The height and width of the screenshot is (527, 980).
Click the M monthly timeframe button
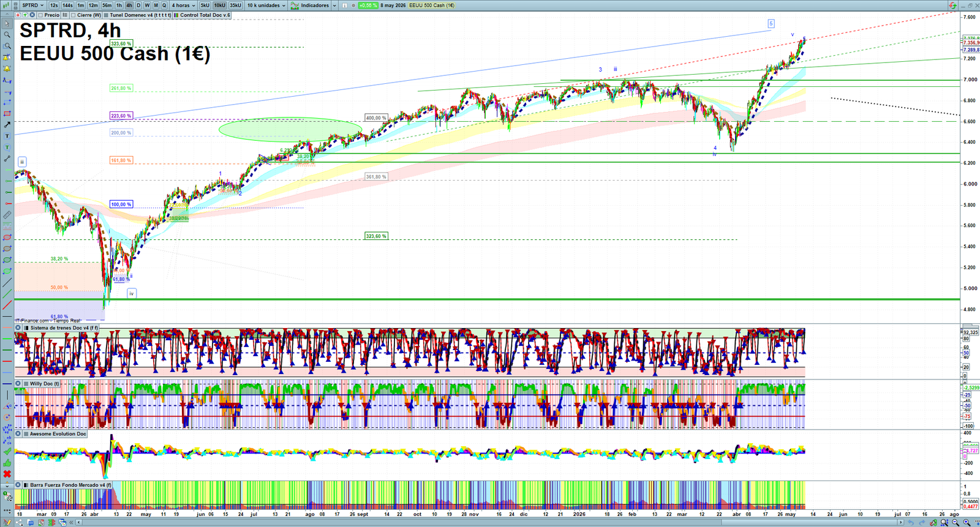[x=156, y=6]
